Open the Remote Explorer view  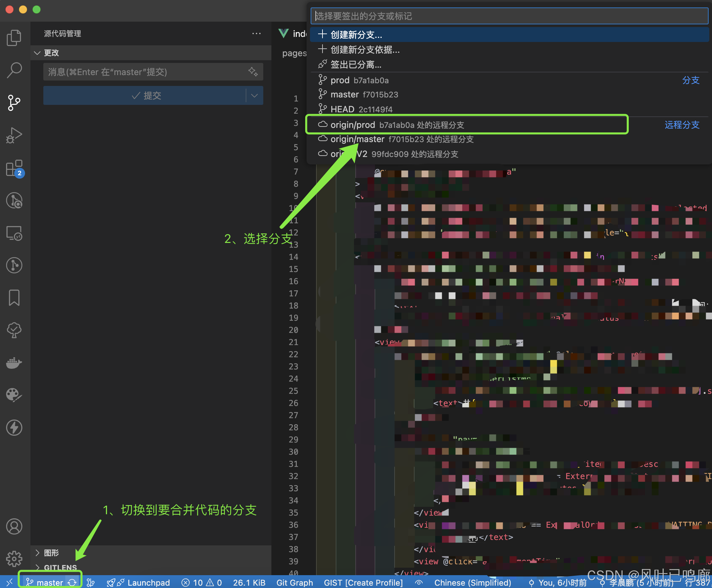[14, 233]
